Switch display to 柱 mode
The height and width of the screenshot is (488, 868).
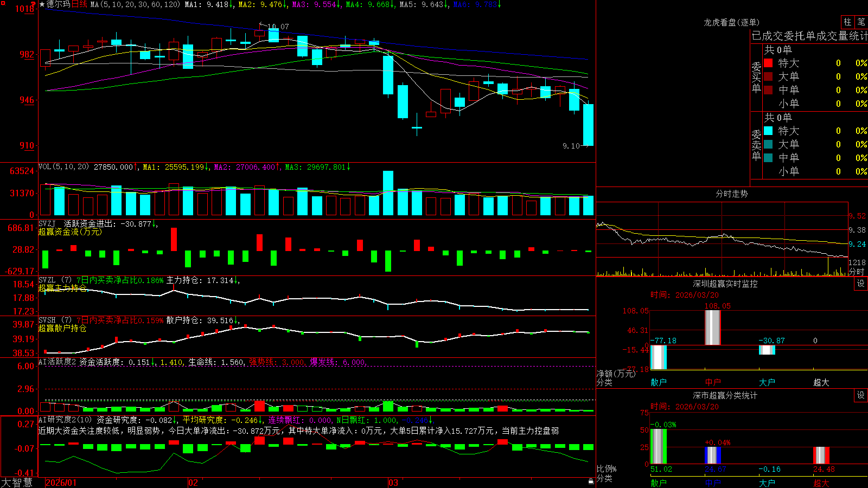tap(847, 22)
